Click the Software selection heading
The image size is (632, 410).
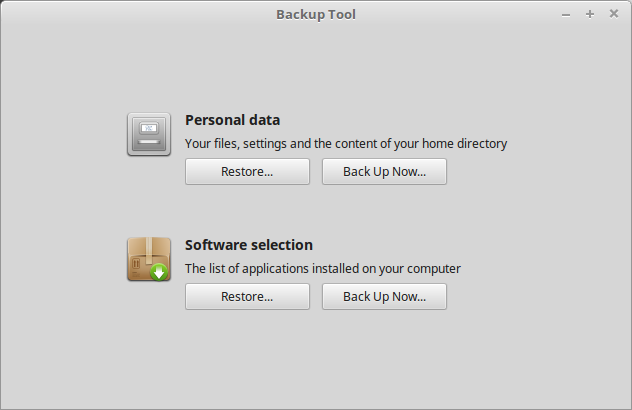pos(249,245)
